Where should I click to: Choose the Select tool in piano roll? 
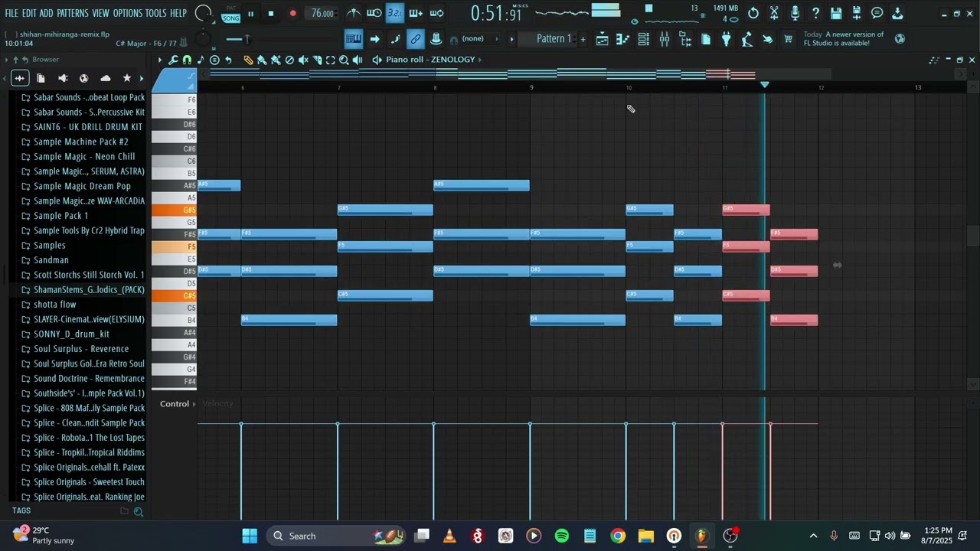tap(330, 60)
